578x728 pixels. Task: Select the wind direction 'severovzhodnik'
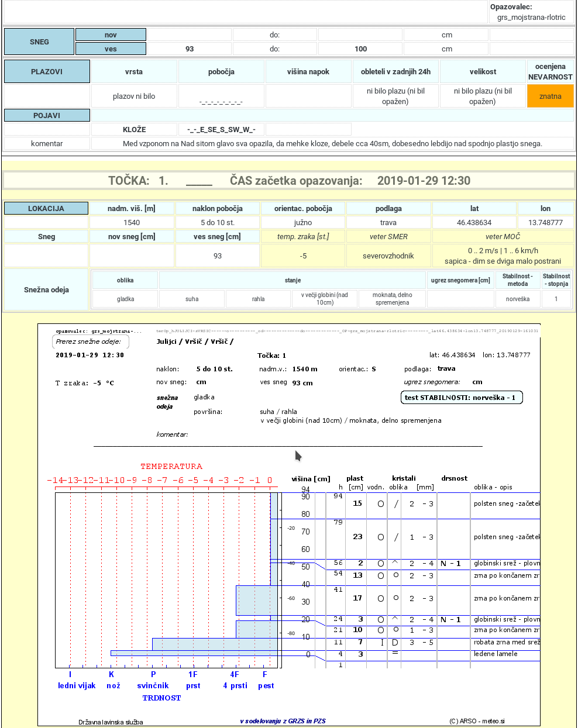click(x=388, y=256)
